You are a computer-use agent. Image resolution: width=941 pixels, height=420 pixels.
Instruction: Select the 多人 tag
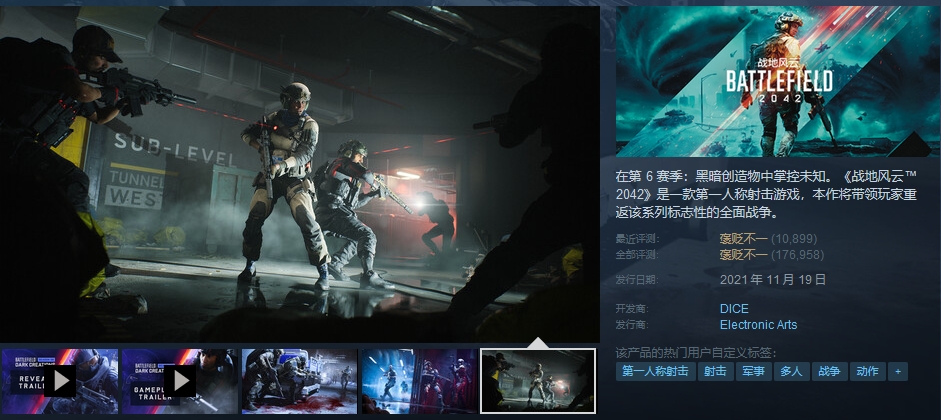click(x=791, y=371)
